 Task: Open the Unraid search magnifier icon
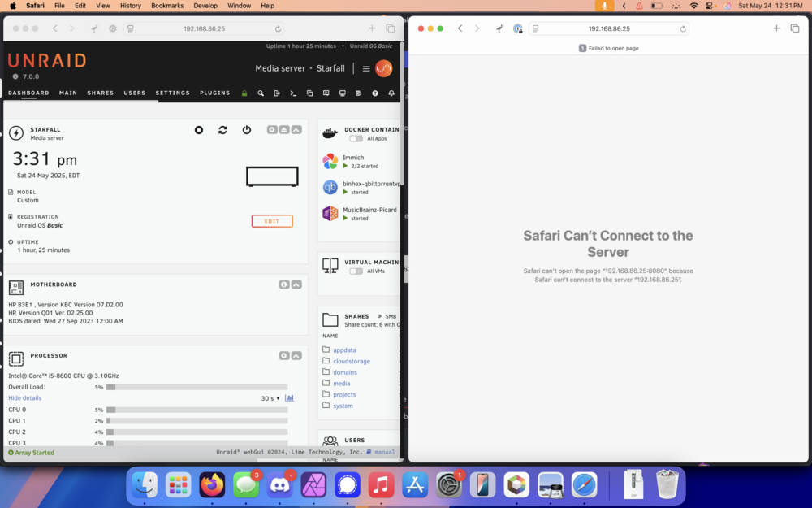coord(261,93)
